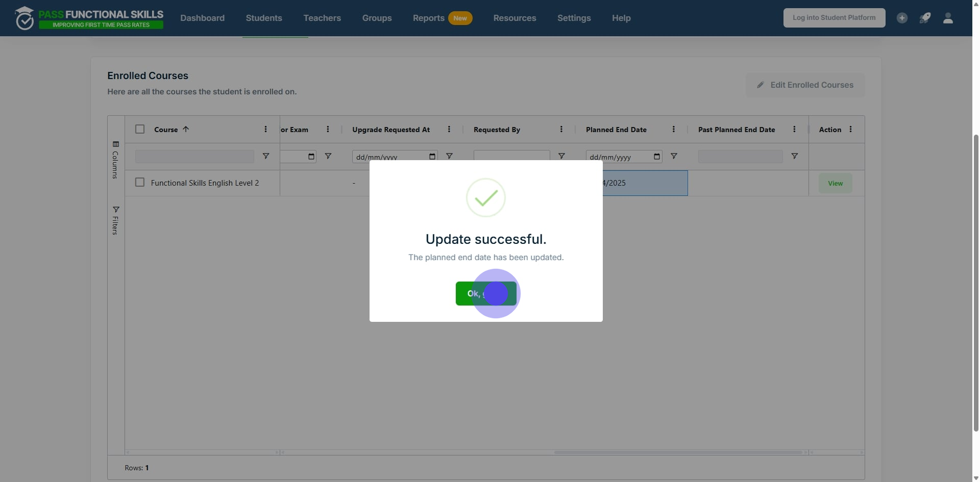Click the Pass Functional Skills logo

coord(89,18)
